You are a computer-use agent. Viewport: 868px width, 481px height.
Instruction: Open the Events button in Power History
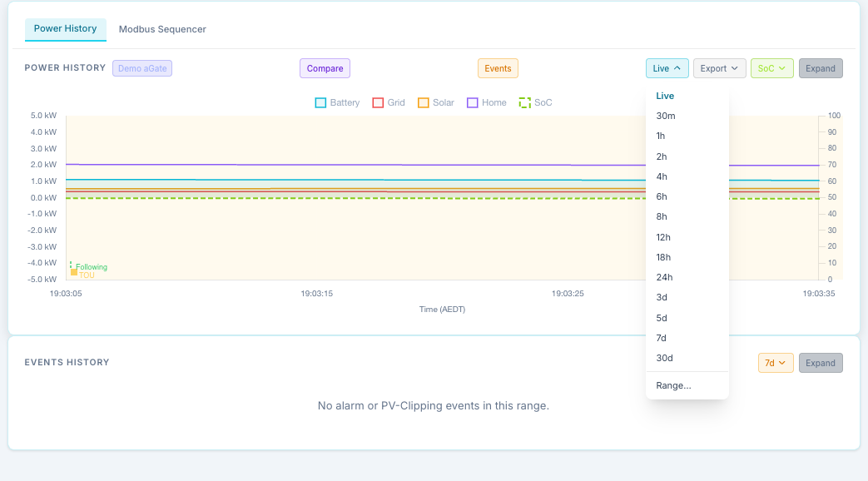(498, 68)
